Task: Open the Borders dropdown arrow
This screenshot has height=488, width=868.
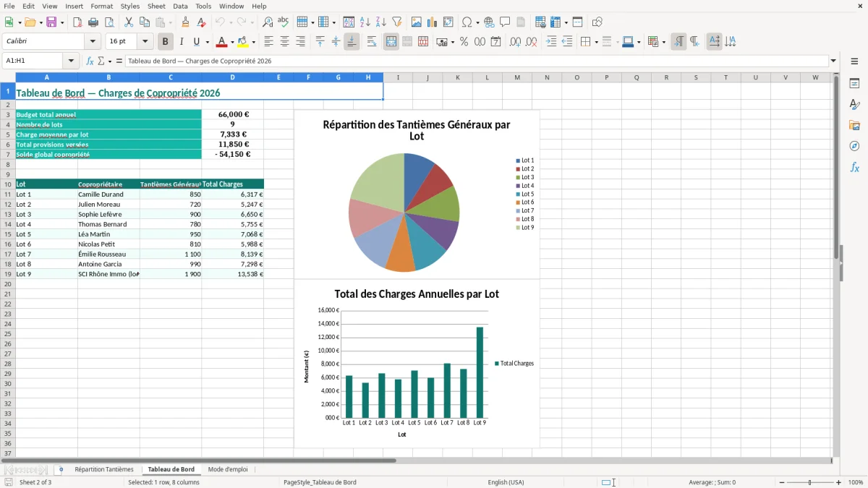Action: [x=596, y=42]
